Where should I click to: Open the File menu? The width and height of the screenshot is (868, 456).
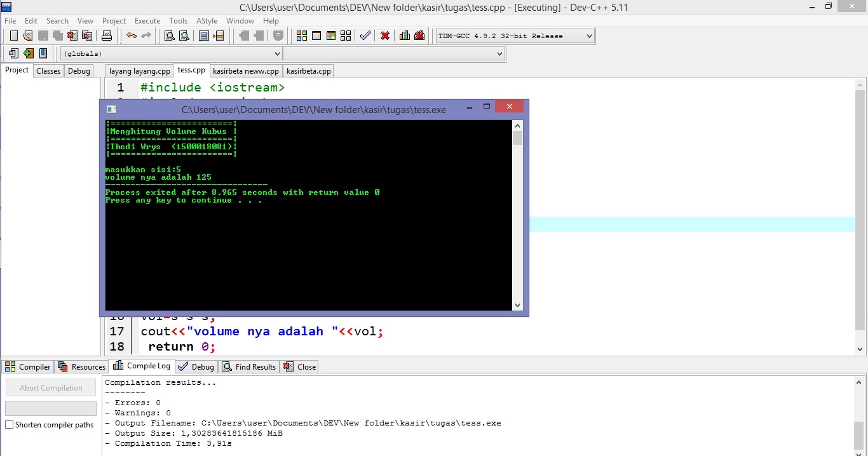(x=10, y=21)
